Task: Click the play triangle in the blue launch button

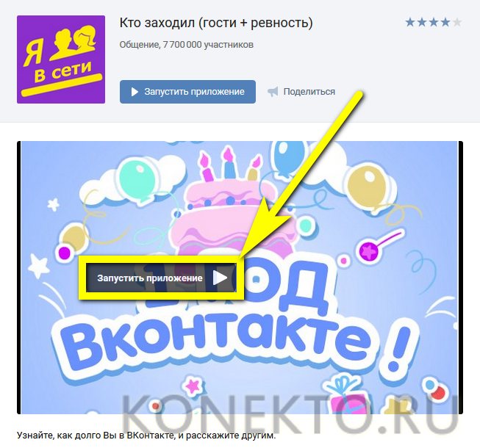Action: [x=135, y=92]
